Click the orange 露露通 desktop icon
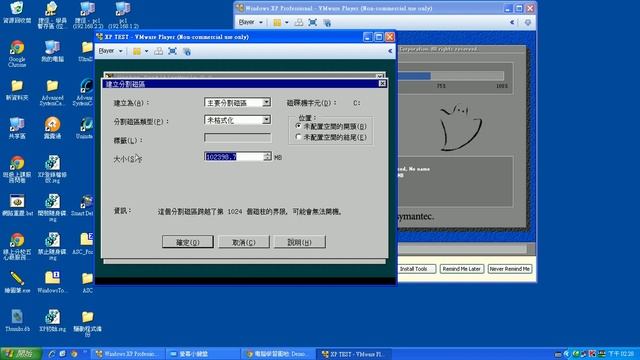Viewport: 640px width, 360px height. tap(52, 128)
